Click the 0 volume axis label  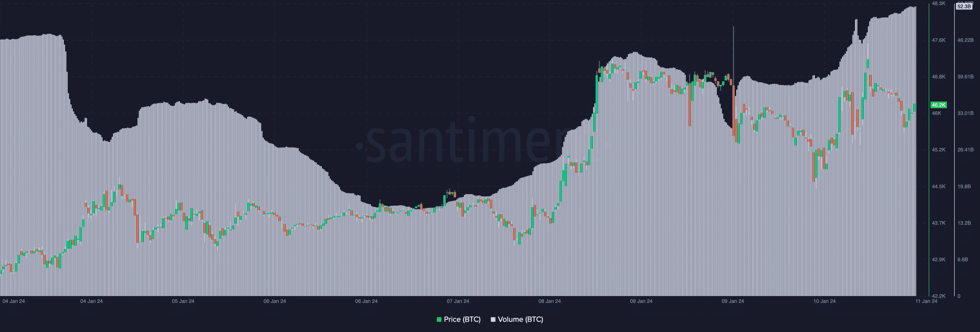(x=959, y=296)
